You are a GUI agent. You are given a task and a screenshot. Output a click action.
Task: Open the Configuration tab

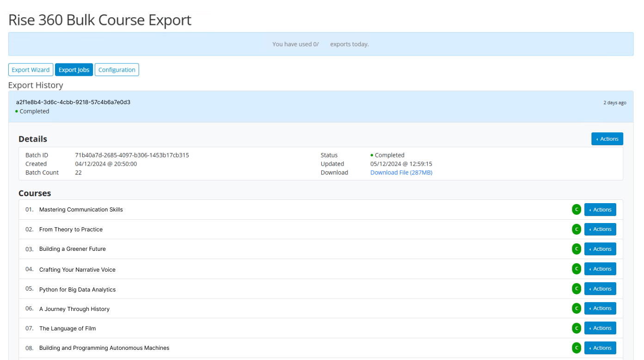(x=117, y=70)
